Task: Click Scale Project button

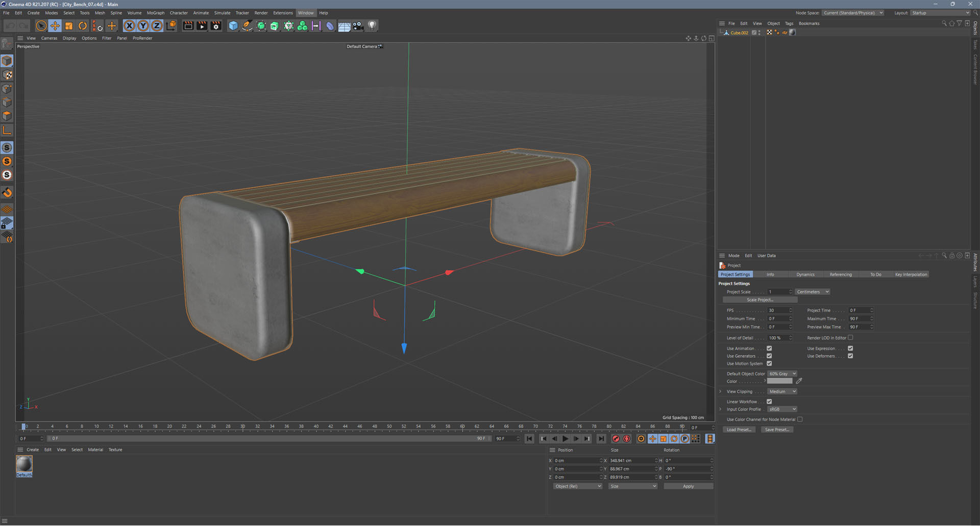Action: click(760, 300)
